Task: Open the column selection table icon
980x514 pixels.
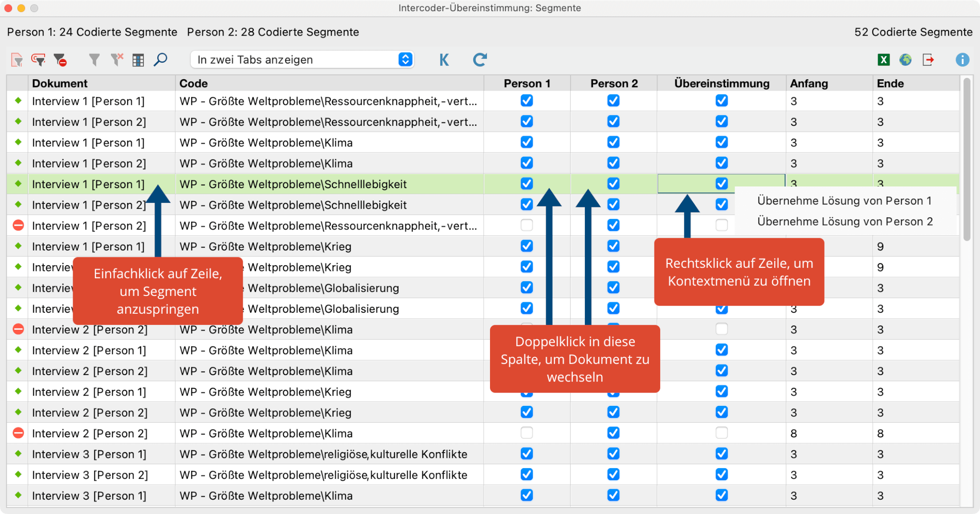Action: (138, 60)
